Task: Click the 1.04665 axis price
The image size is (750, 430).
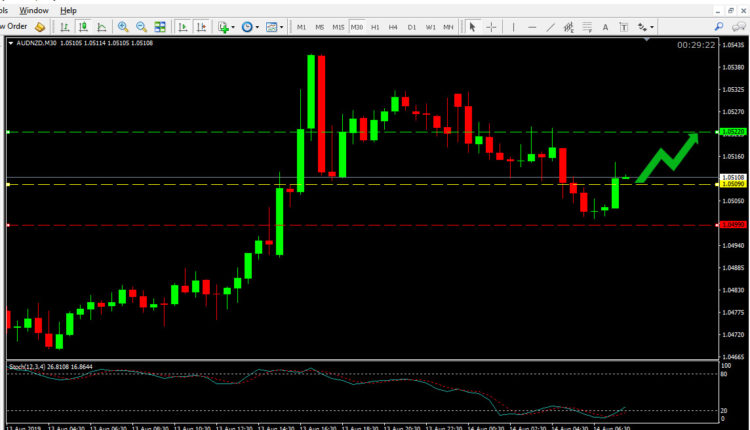Action: (733, 357)
